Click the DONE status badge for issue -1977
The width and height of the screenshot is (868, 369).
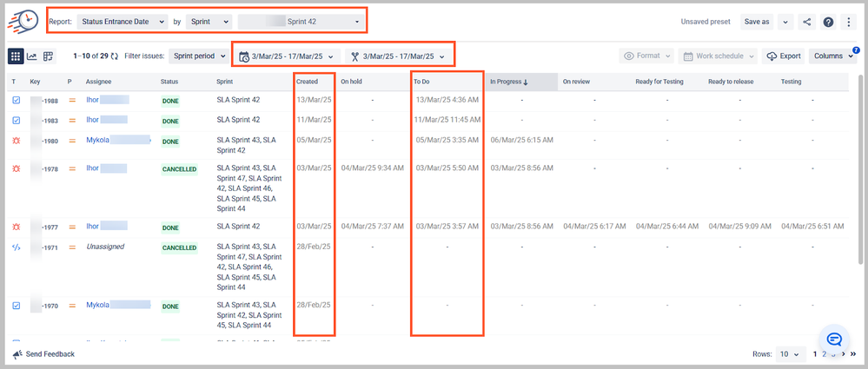(x=170, y=227)
